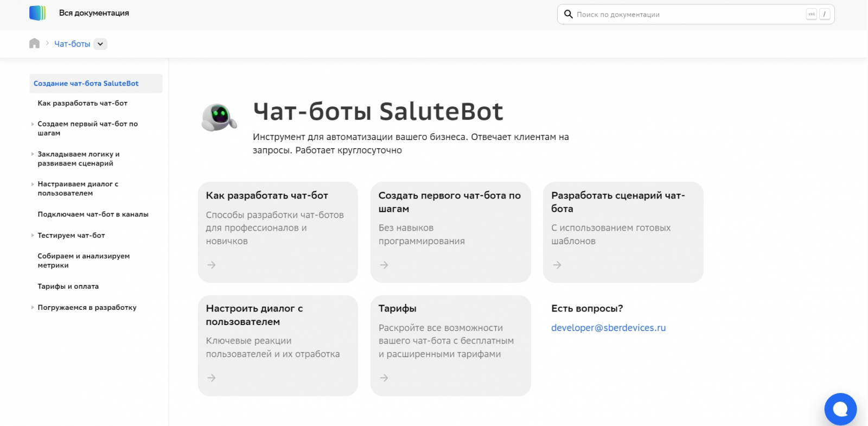Click arrow in 'Настроить диалог с пользователем' card
This screenshot has height=426, width=868.
[212, 378]
